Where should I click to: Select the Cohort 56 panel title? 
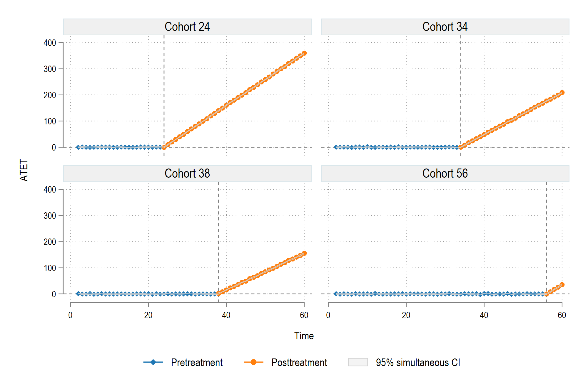pos(445,174)
